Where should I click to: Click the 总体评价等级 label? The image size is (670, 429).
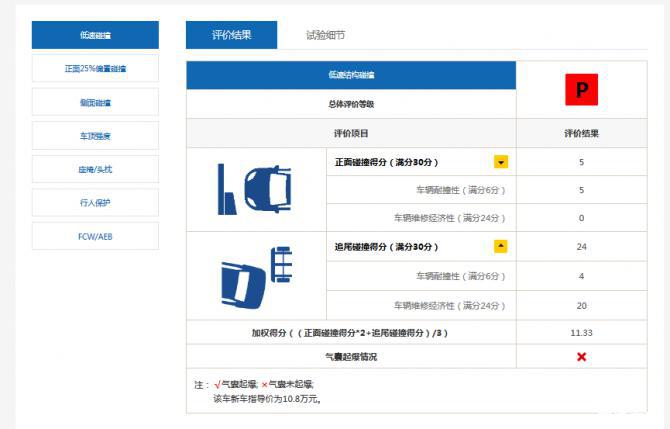(x=351, y=104)
